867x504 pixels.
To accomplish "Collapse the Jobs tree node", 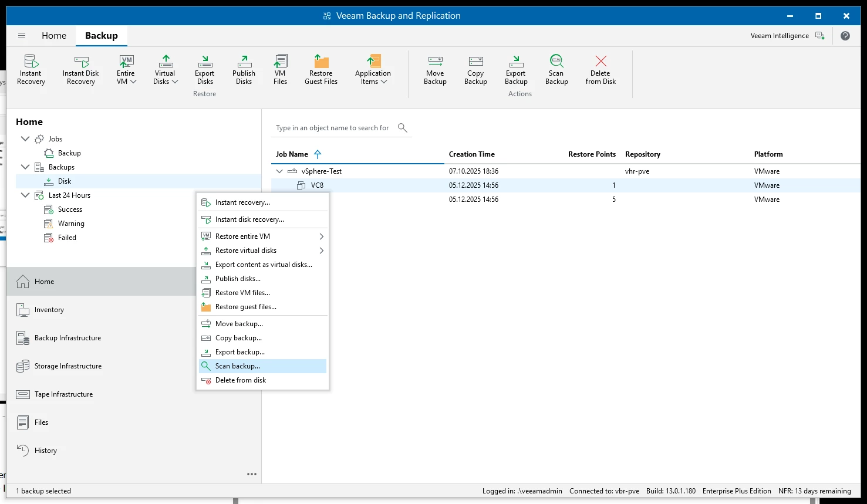I will [x=25, y=139].
